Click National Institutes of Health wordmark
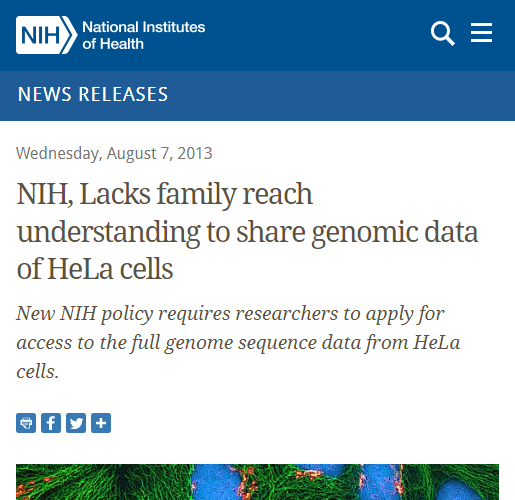 pyautogui.click(x=144, y=35)
